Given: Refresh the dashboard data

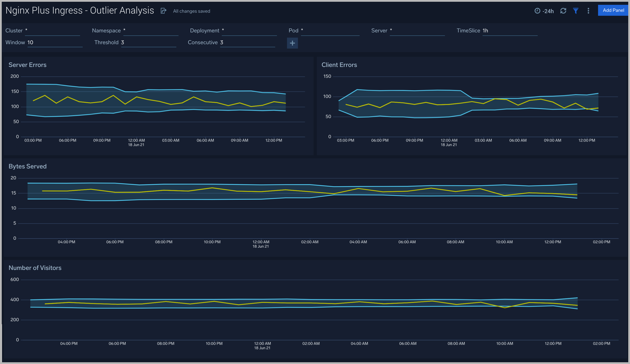Looking at the screenshot, I should (563, 11).
